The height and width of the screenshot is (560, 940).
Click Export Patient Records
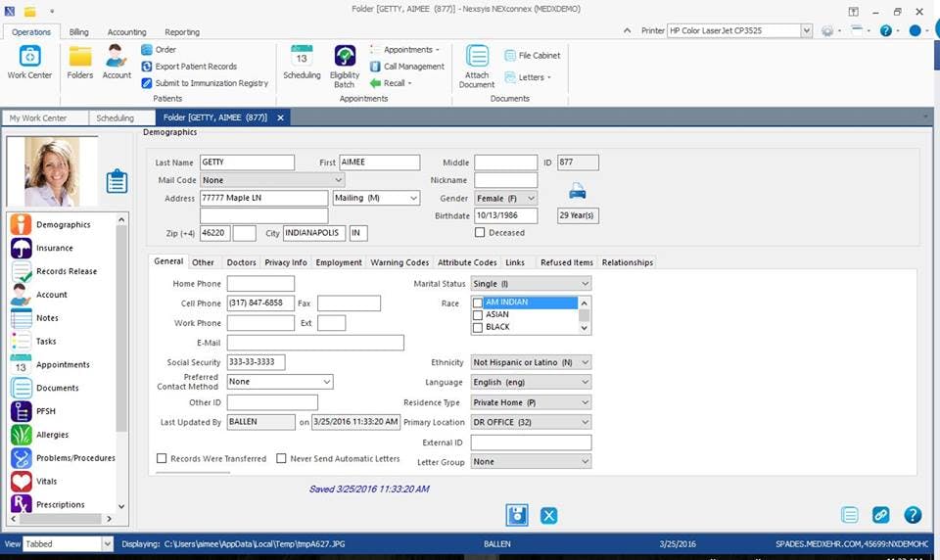point(196,67)
